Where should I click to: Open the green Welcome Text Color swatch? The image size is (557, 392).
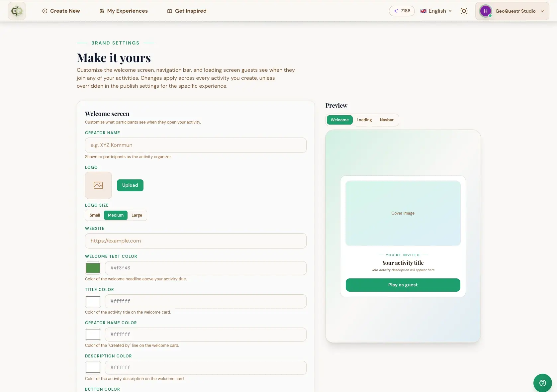[x=93, y=268]
